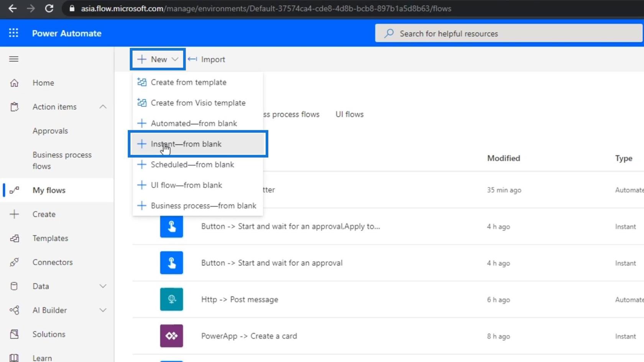
Task: Open Business process flows in sidebar
Action: click(x=62, y=161)
